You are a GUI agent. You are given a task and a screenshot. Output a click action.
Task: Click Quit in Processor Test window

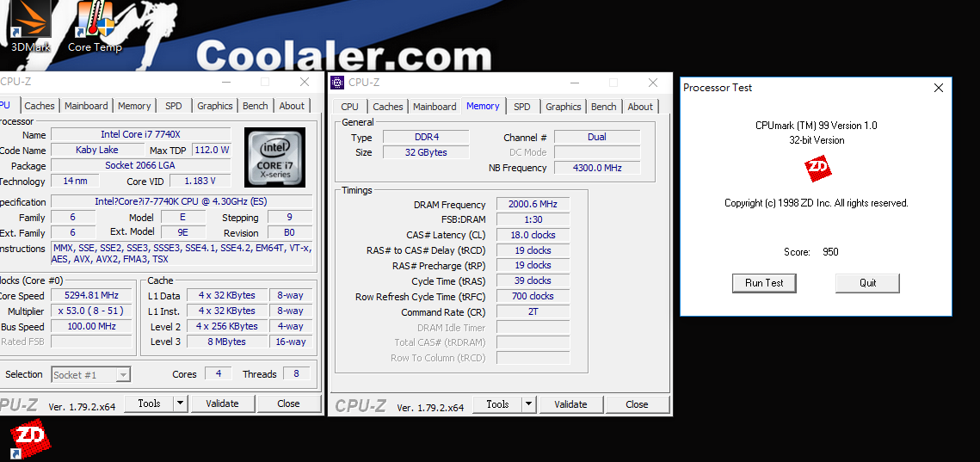click(x=867, y=282)
